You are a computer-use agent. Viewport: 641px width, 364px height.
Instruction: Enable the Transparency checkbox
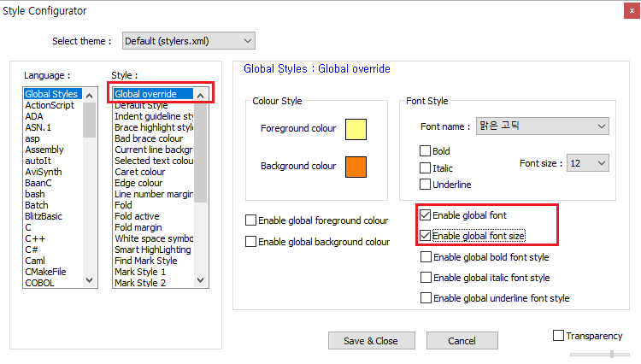[x=558, y=336]
